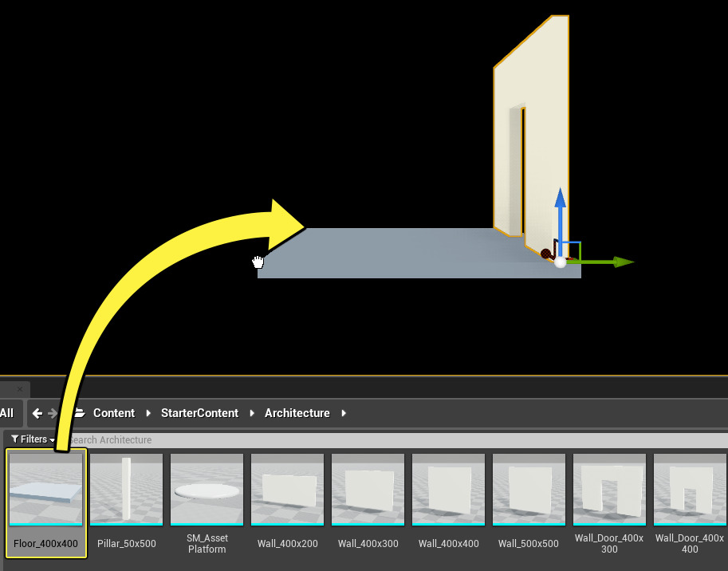Select the SM_Asset Platform thumbnail

point(207,490)
